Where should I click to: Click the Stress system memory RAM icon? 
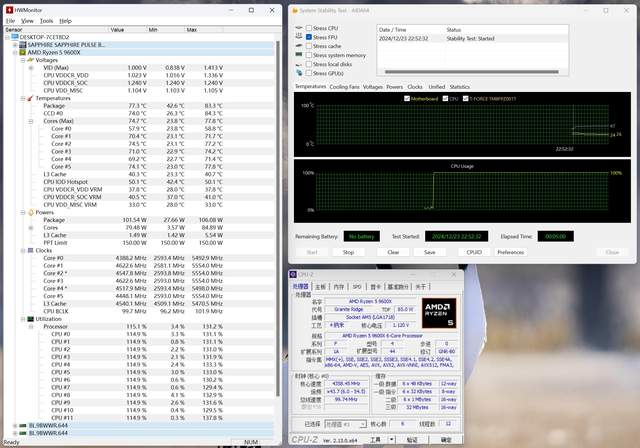click(x=298, y=55)
